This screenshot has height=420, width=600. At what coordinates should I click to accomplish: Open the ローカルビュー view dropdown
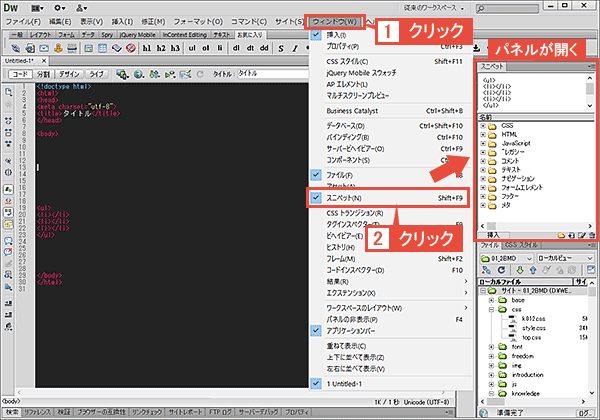coord(565,258)
